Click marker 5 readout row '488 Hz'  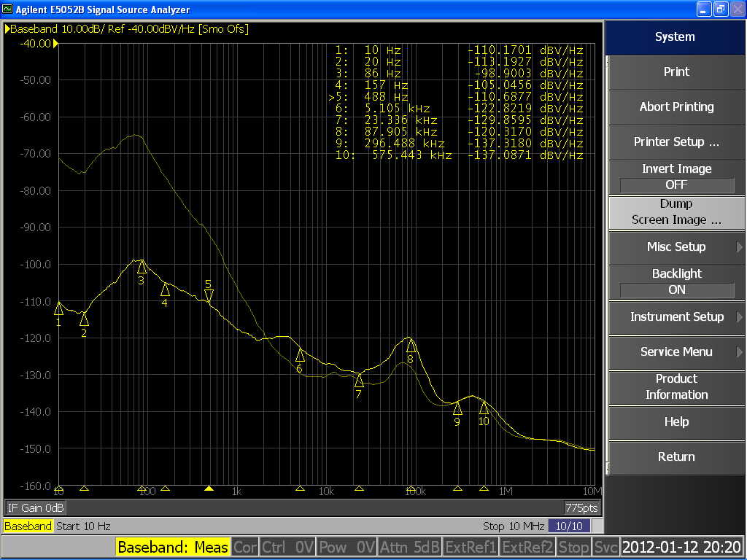pos(456,97)
